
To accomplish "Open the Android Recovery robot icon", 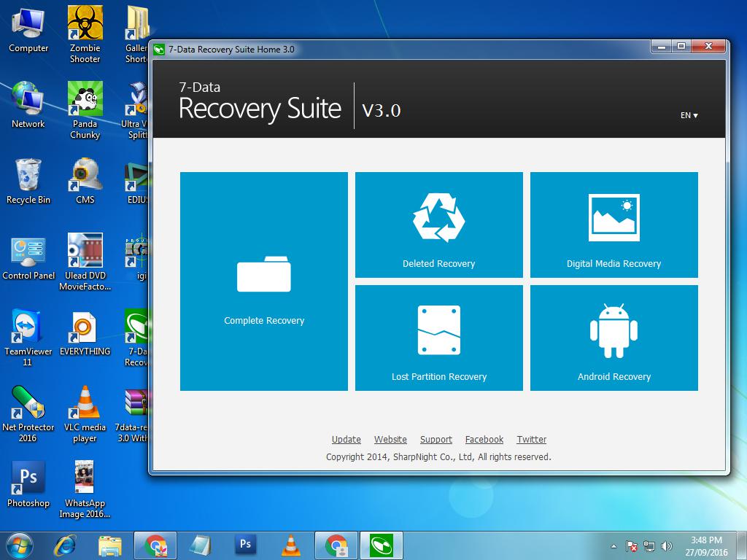I will click(614, 331).
